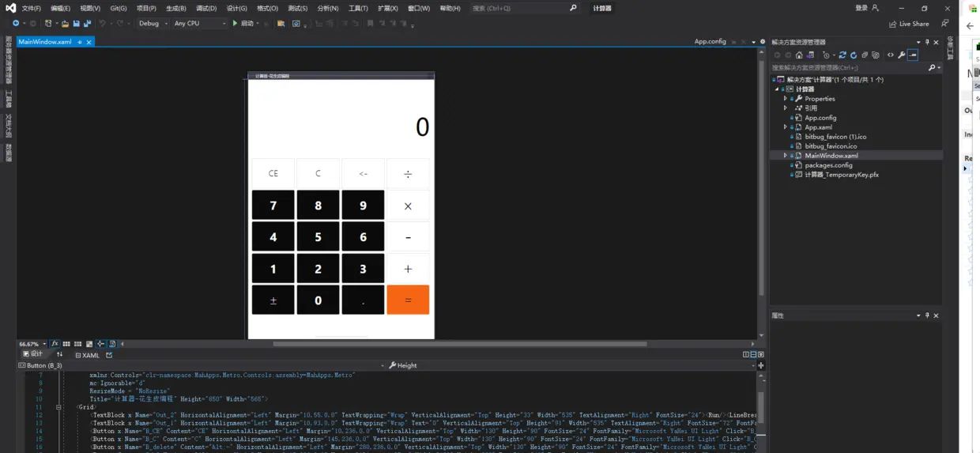Click the 7 key in calculator design

[x=273, y=205]
